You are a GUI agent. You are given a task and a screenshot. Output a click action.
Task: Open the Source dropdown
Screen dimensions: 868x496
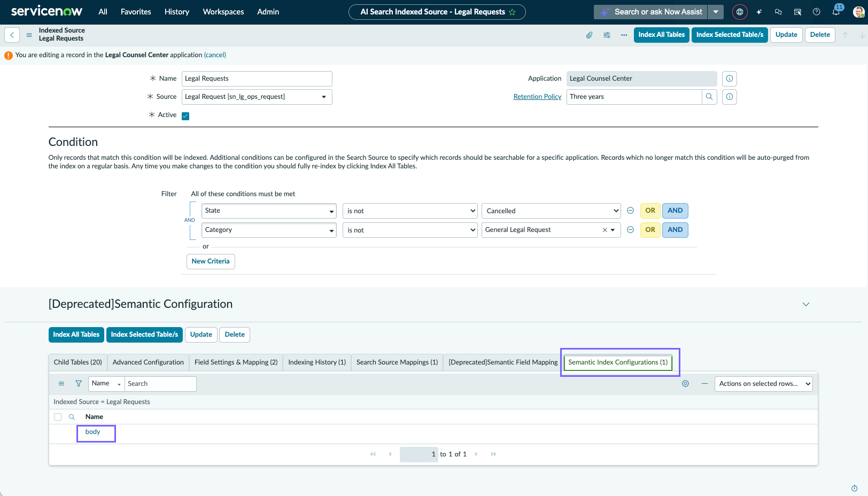(257, 97)
